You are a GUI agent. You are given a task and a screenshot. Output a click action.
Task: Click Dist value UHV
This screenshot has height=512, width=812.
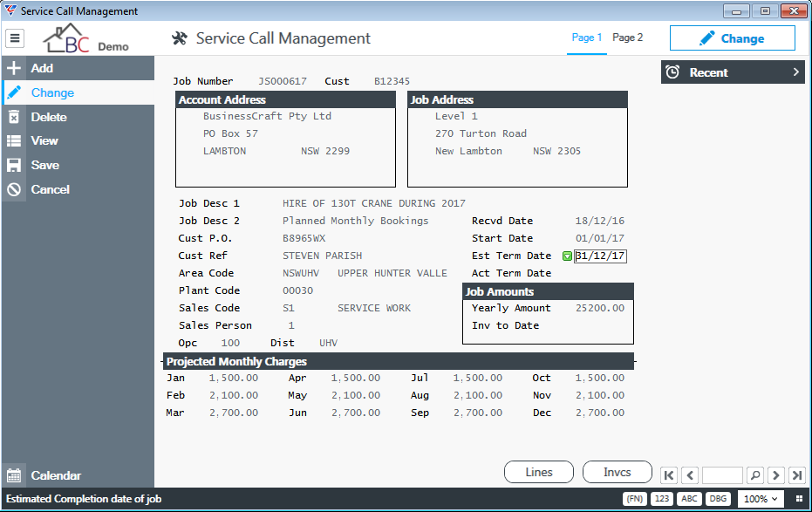pos(328,343)
